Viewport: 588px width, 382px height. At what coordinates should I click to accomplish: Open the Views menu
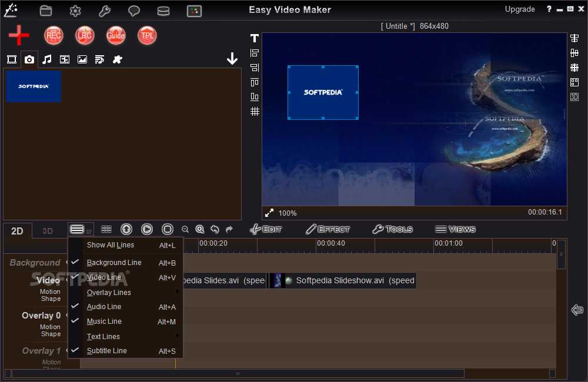click(455, 229)
